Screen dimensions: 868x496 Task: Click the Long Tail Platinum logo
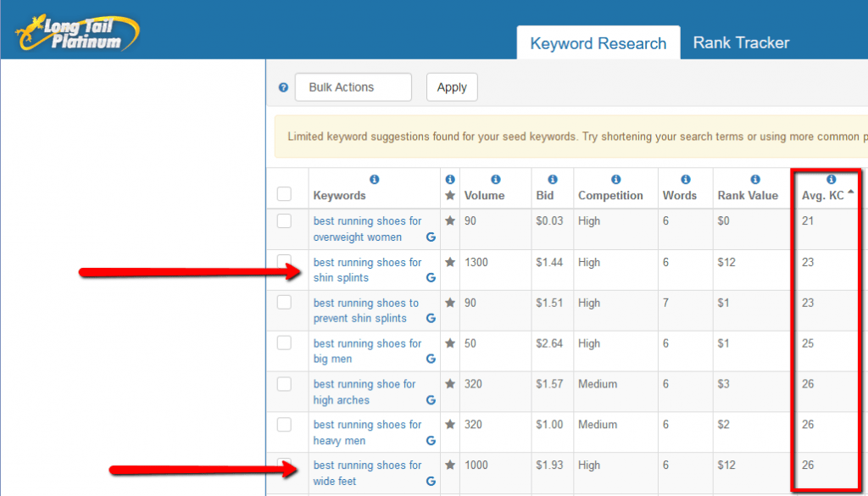(x=77, y=32)
